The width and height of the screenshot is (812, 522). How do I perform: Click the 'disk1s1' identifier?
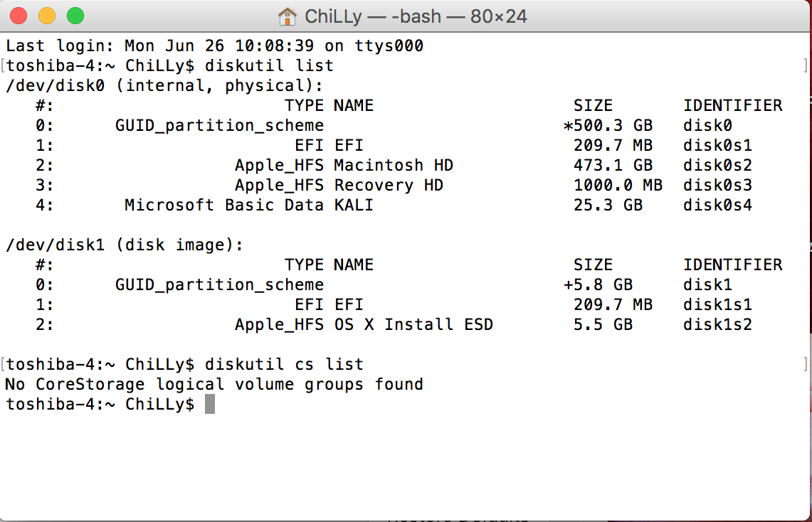(717, 304)
